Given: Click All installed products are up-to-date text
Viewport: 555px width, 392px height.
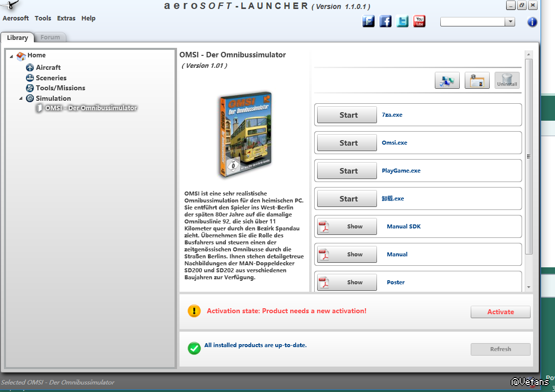Looking at the screenshot, I should (255, 345).
